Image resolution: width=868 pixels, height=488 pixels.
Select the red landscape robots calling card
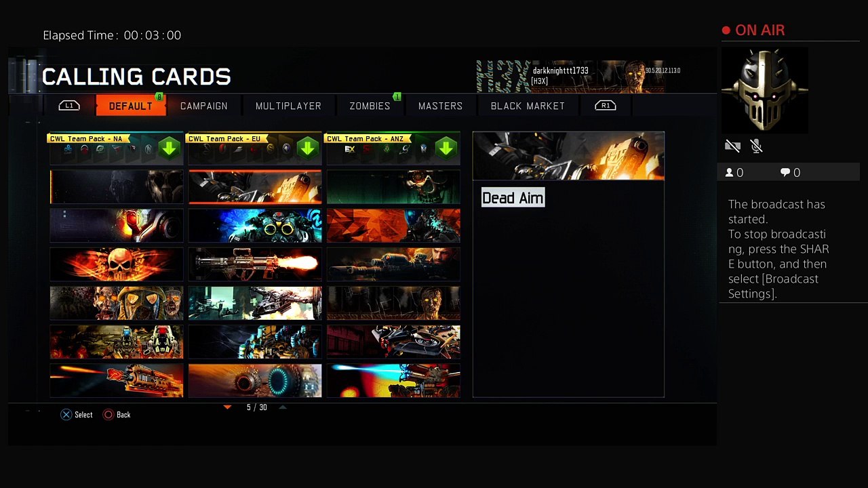[117, 342]
